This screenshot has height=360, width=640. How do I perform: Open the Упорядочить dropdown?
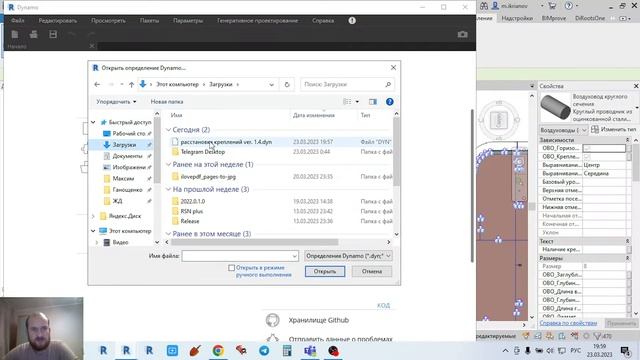[x=116, y=102]
